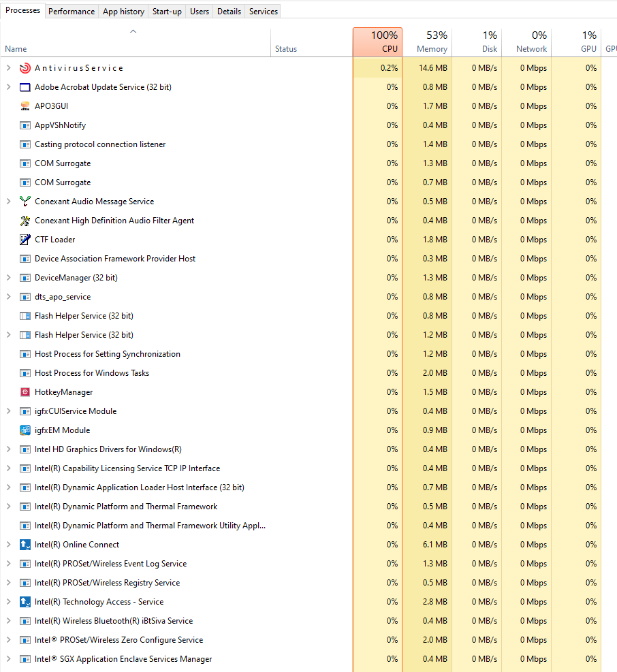Click the dts_apo_service icon
617x672 pixels.
[x=25, y=297]
